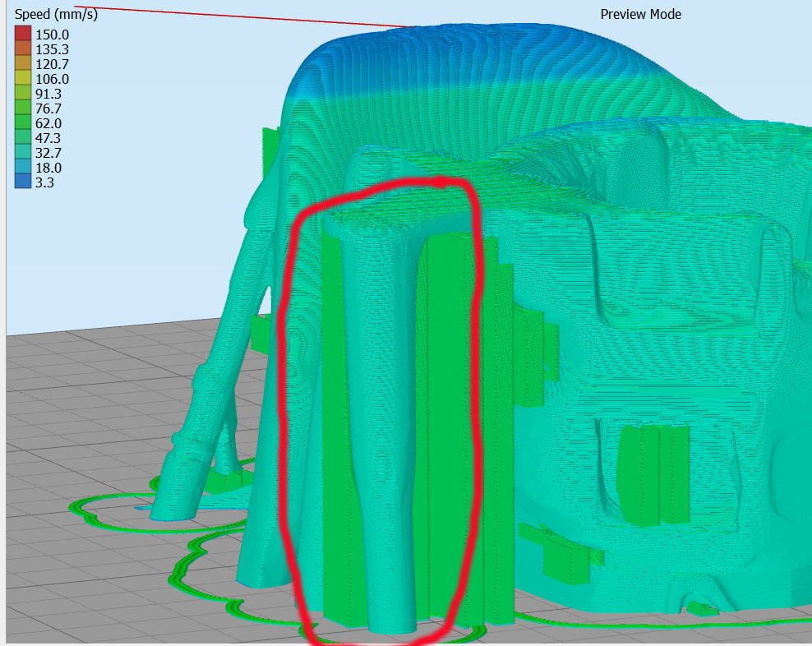Click the 76.7 green speed swatch
The image size is (812, 646).
23,108
